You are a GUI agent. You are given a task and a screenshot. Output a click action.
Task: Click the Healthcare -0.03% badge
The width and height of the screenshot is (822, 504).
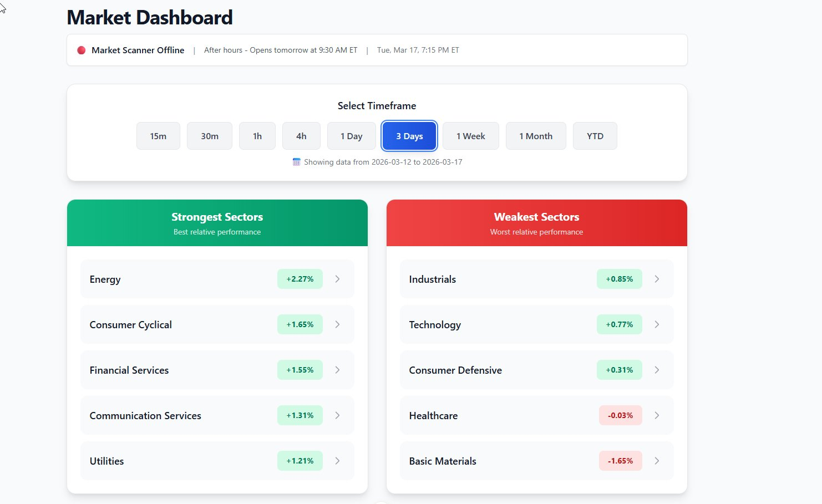[x=621, y=415]
